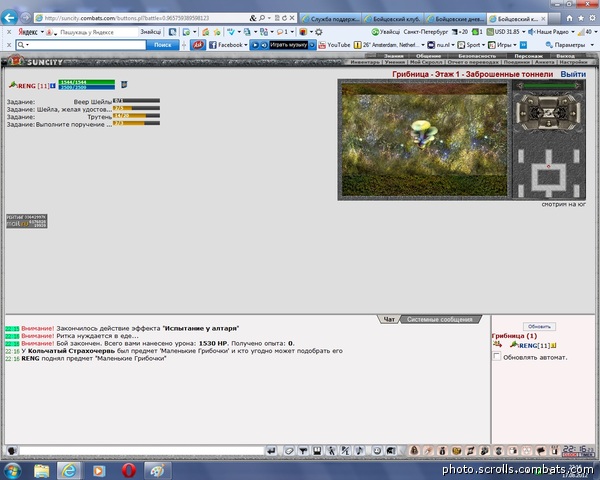Click the chat filter funnel icon
The image size is (600, 480).
point(303,451)
